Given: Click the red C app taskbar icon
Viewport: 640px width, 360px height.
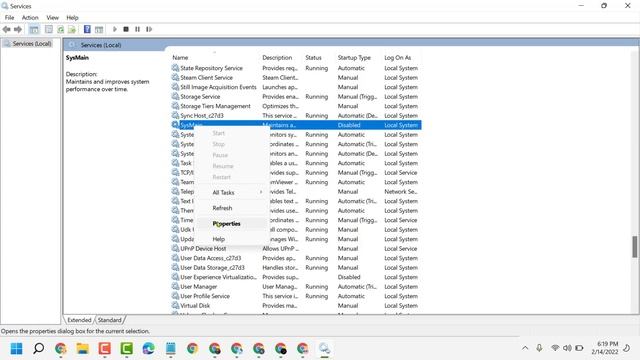Looking at the screenshot, I should coord(104,349).
